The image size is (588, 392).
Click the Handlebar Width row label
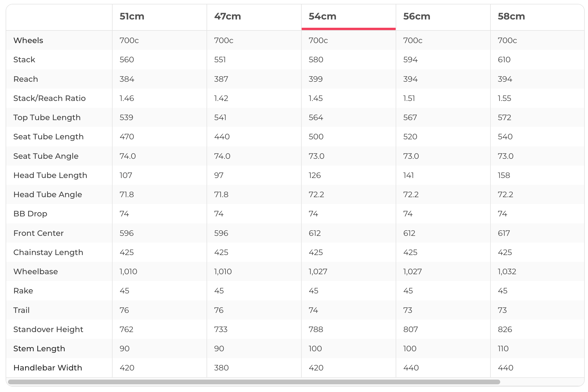coord(48,368)
